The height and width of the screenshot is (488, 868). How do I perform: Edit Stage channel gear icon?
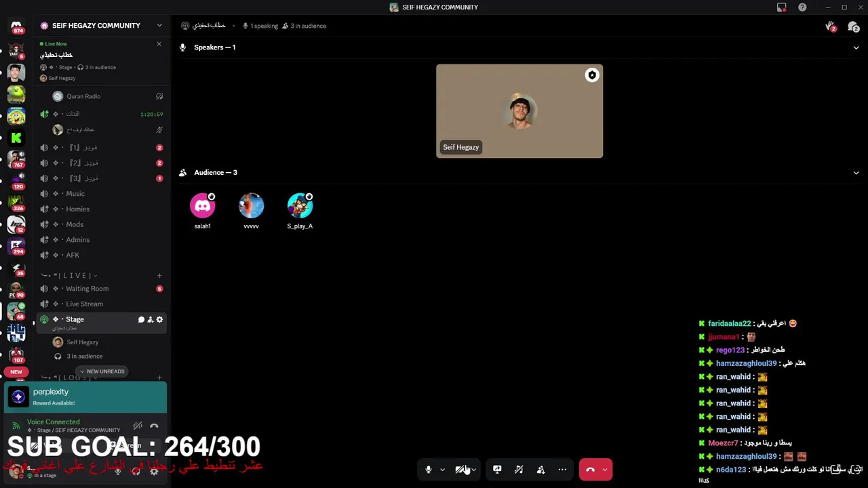[x=159, y=320]
